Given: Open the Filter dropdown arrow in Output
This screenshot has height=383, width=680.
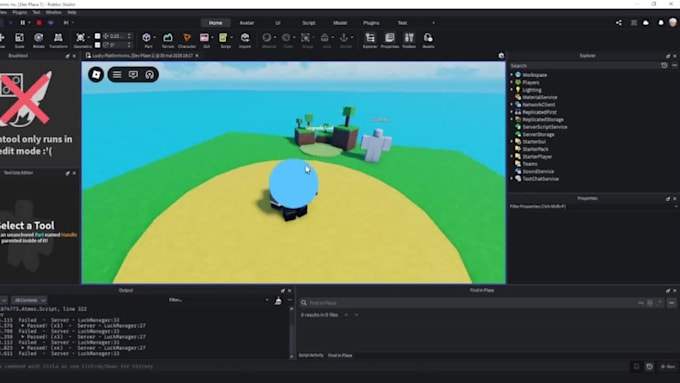Looking at the screenshot, I should click(x=267, y=300).
